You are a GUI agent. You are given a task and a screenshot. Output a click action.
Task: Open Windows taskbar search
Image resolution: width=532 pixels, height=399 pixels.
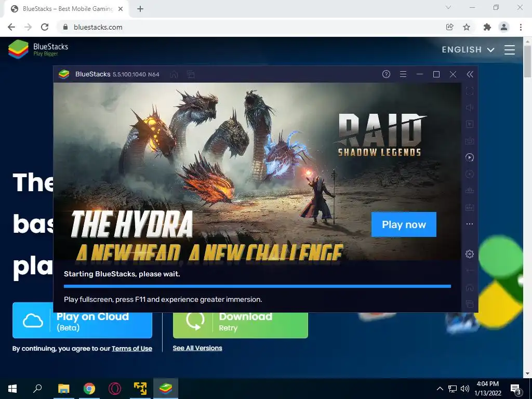pyautogui.click(x=37, y=389)
